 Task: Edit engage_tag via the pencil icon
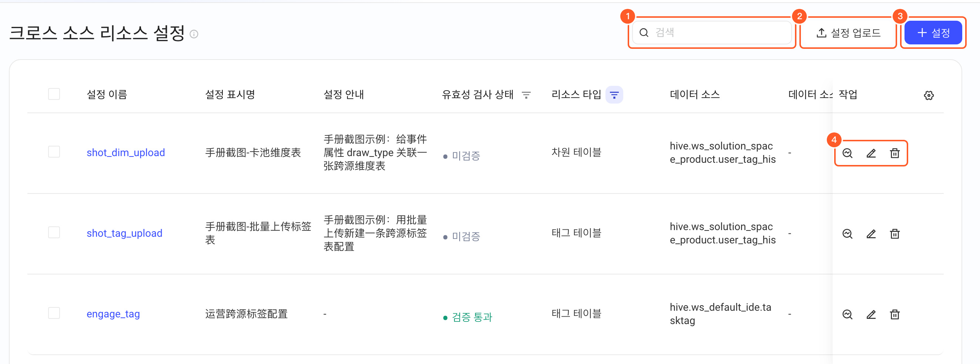pyautogui.click(x=871, y=314)
